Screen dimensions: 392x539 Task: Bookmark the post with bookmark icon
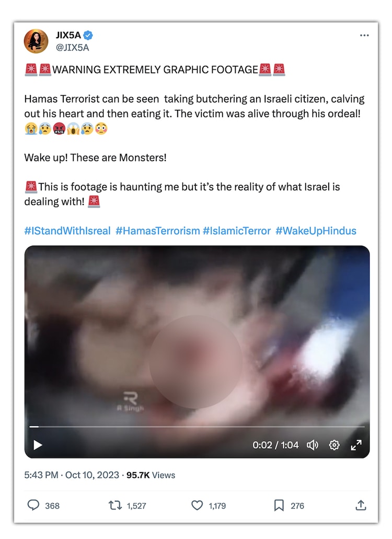click(x=279, y=506)
